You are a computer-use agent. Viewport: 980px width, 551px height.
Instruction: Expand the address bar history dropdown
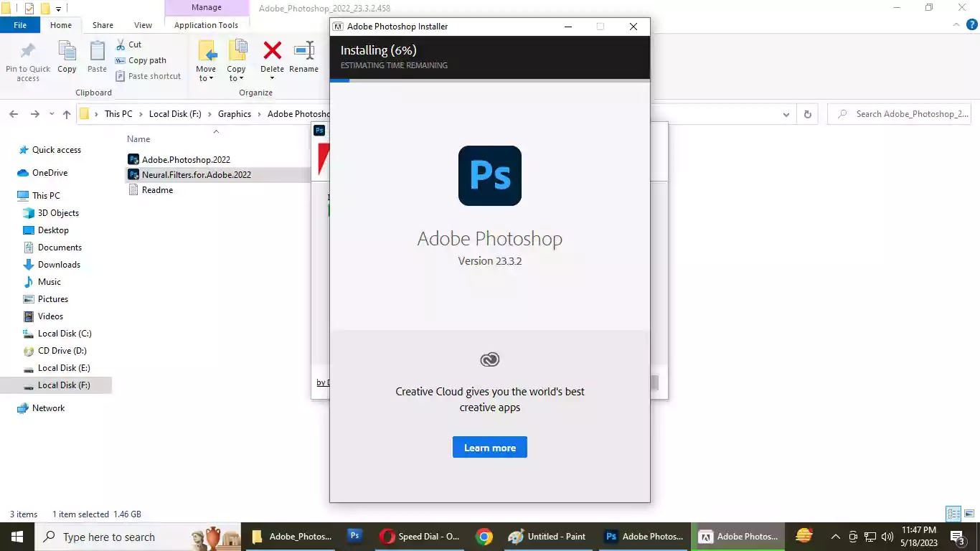pyautogui.click(x=786, y=114)
